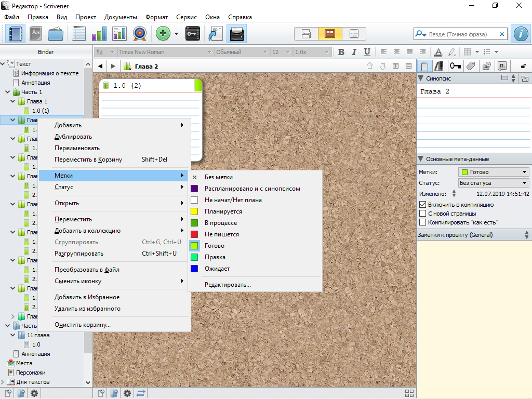Click the Binder toggle icon in toolbar
This screenshot has width=532, height=399.
point(15,34)
